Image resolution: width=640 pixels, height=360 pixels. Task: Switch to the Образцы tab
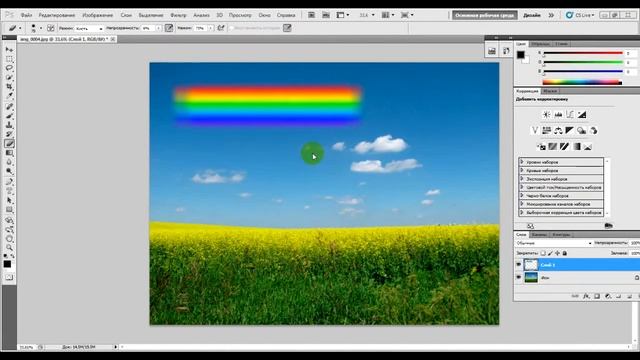coord(540,44)
